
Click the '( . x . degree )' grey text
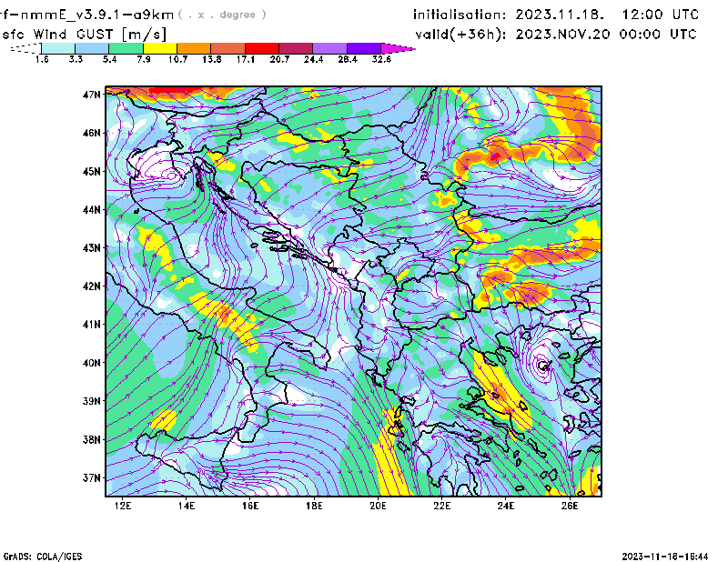point(222,15)
